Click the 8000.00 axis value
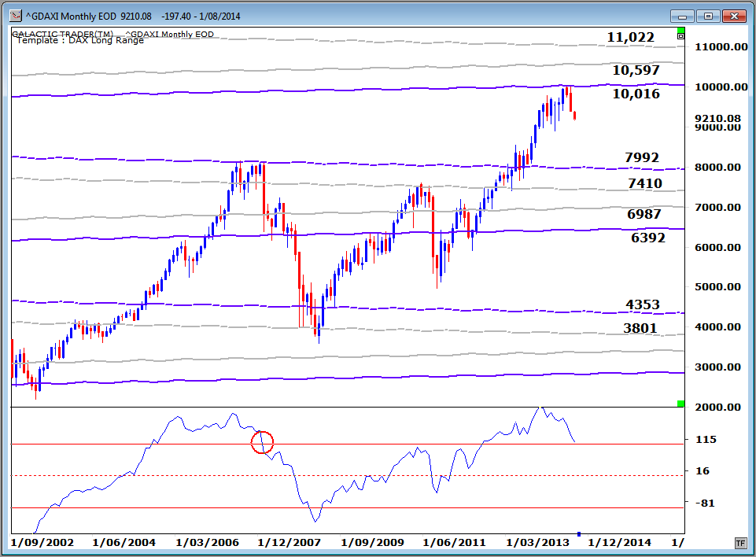The image size is (756, 557). click(x=717, y=168)
